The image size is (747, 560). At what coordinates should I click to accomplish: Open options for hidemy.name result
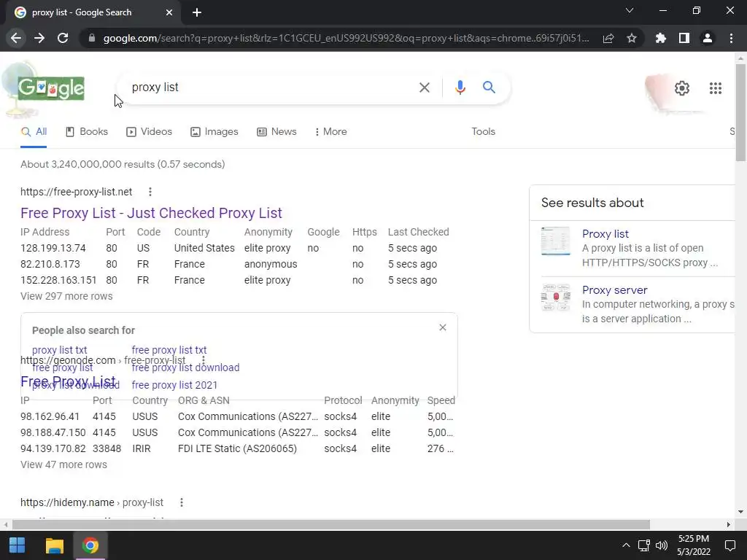pyautogui.click(x=182, y=502)
